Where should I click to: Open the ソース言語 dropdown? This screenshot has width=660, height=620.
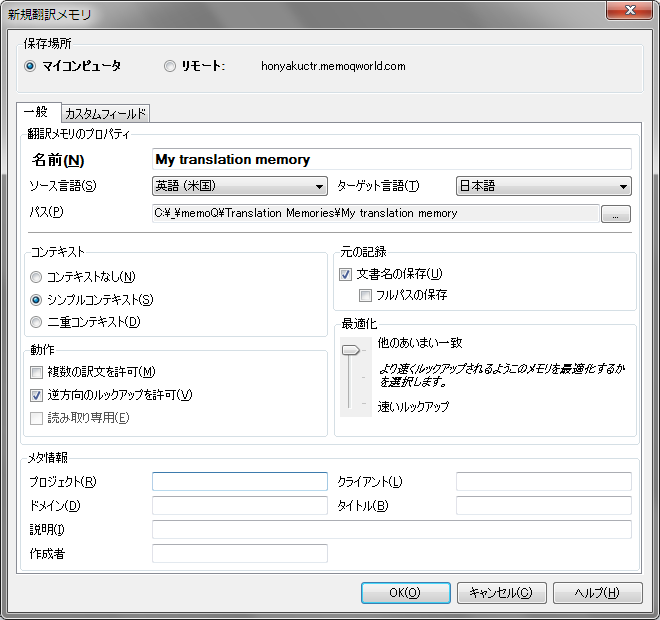pos(240,186)
